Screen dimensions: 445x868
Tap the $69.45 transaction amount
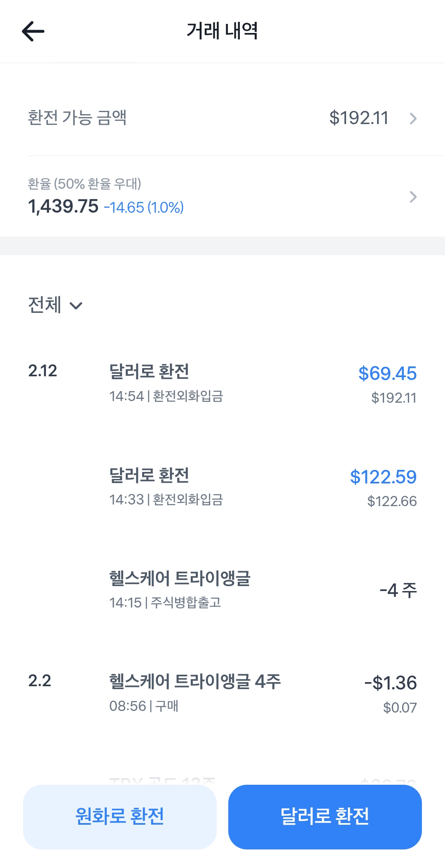tap(387, 373)
